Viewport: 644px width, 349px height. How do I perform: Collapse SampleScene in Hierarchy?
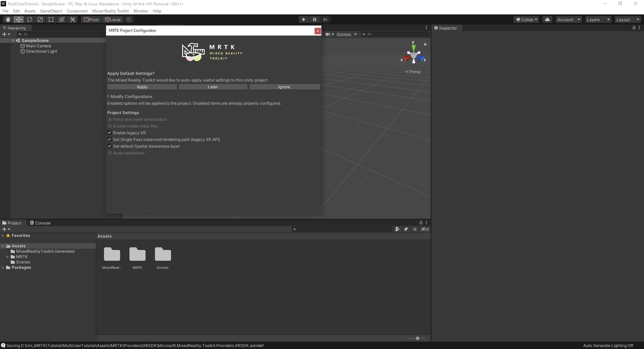point(13,40)
